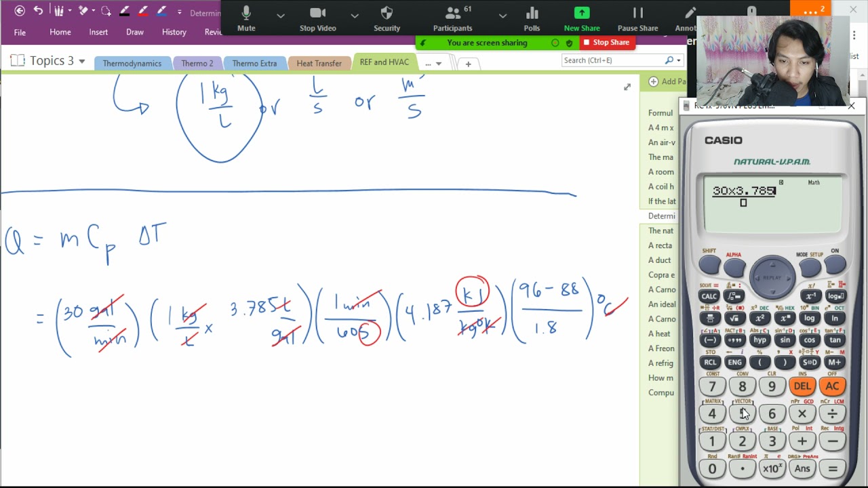The height and width of the screenshot is (488, 868).
Task: Click the calculator S⇔D toggle key
Action: (x=810, y=362)
